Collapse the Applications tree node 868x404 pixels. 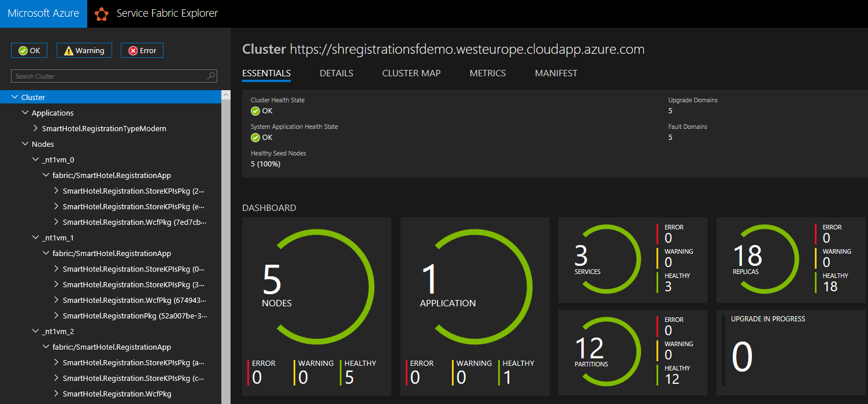[25, 113]
